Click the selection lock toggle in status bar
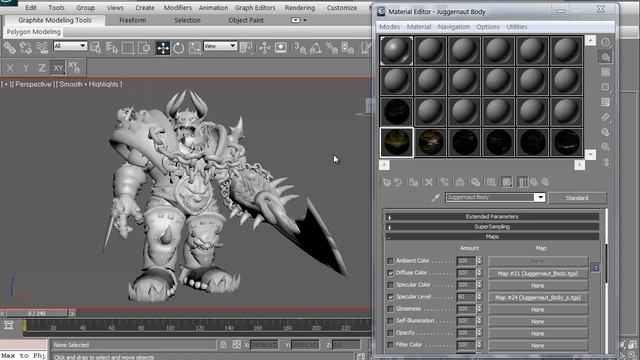Viewport: 640px width, 360px height. [x=223, y=345]
